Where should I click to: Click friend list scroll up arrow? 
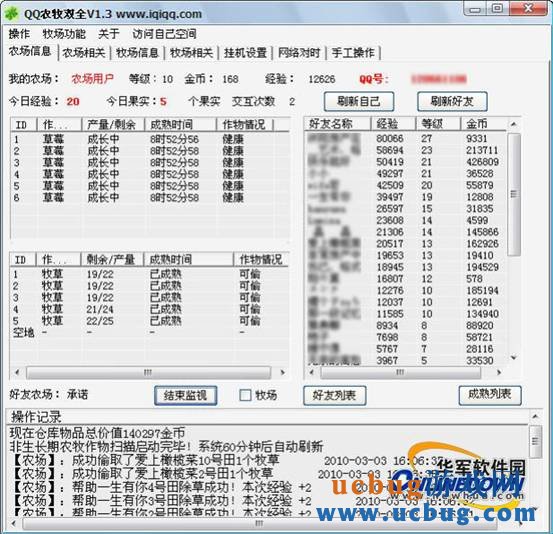tap(514, 124)
